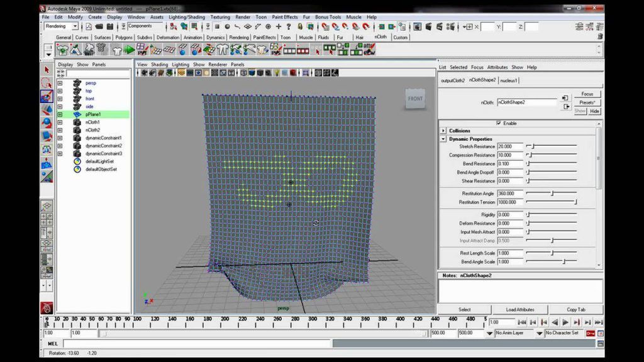Expand the pPlane1 outliner node

pyautogui.click(x=60, y=114)
